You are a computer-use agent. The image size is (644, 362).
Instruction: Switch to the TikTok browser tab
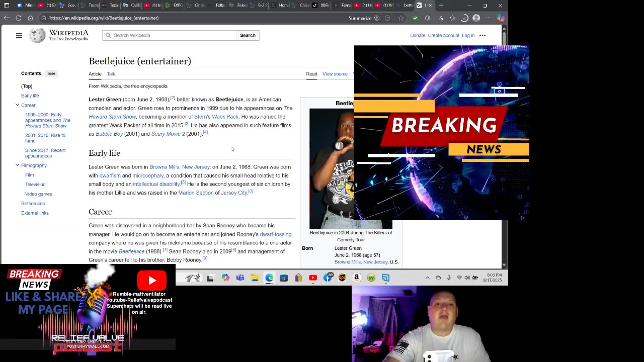click(x=322, y=6)
